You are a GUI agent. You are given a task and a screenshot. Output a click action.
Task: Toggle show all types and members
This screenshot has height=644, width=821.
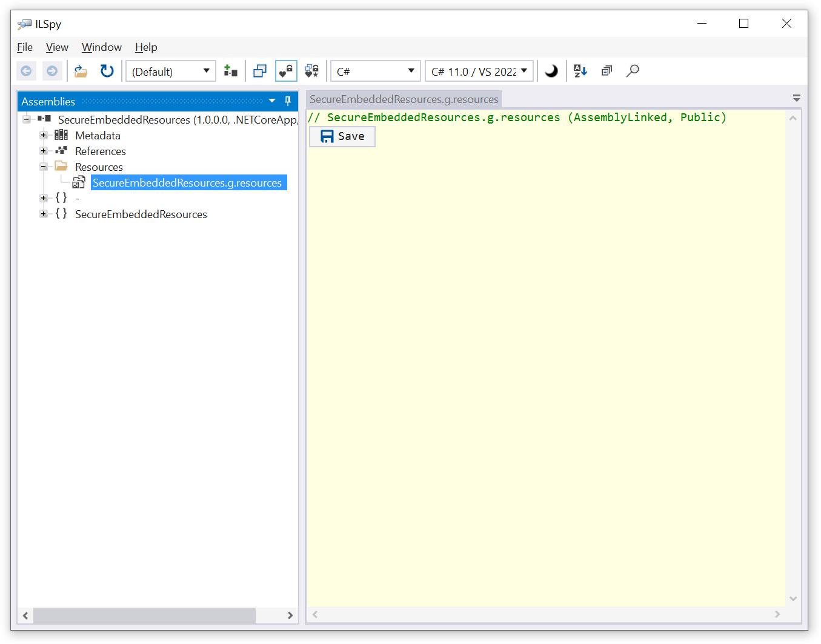pos(312,71)
